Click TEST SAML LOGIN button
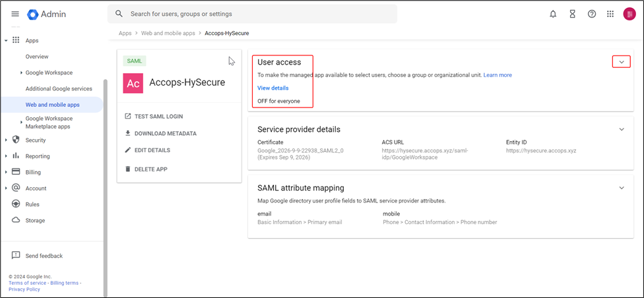The width and height of the screenshot is (644, 298). (158, 116)
